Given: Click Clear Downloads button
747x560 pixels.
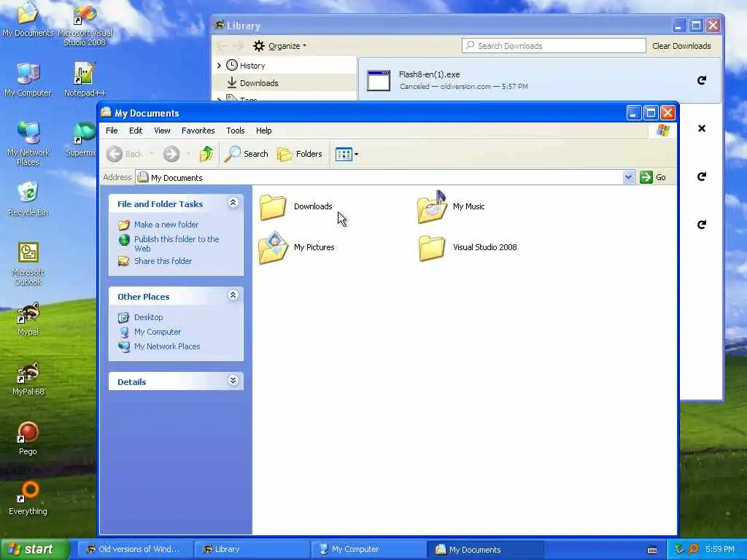Looking at the screenshot, I should tap(681, 46).
